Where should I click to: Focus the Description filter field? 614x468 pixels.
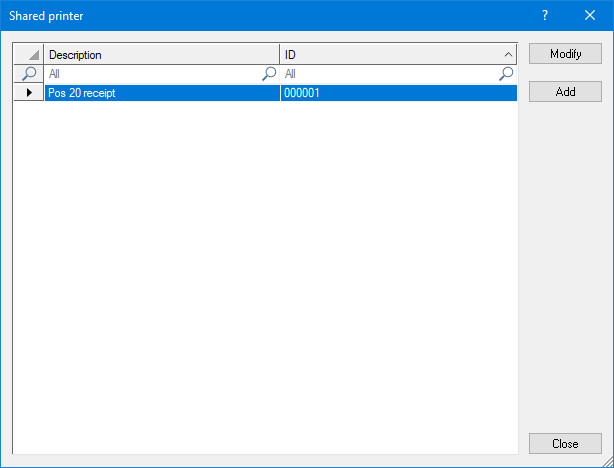pos(150,74)
